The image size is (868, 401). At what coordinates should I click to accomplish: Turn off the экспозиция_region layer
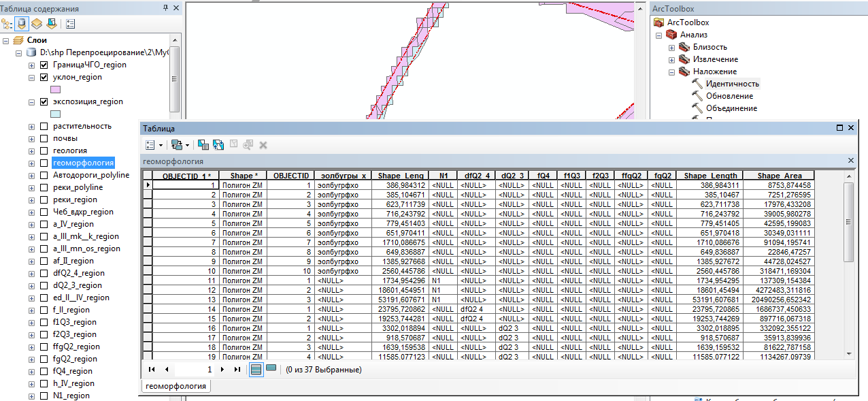coord(44,101)
